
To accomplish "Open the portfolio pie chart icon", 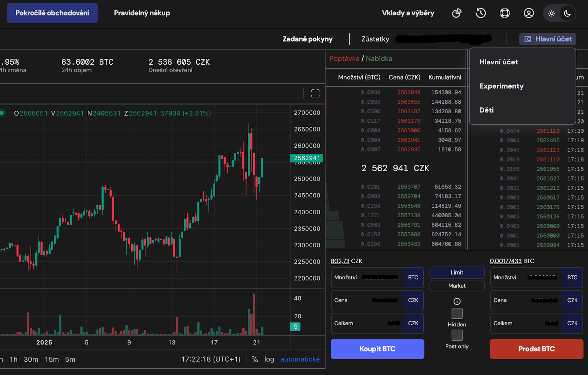I will pos(456,13).
